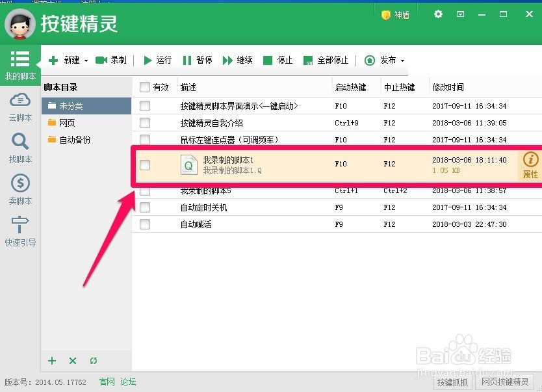
Task: Stop the script with 停止
Action: point(278,60)
